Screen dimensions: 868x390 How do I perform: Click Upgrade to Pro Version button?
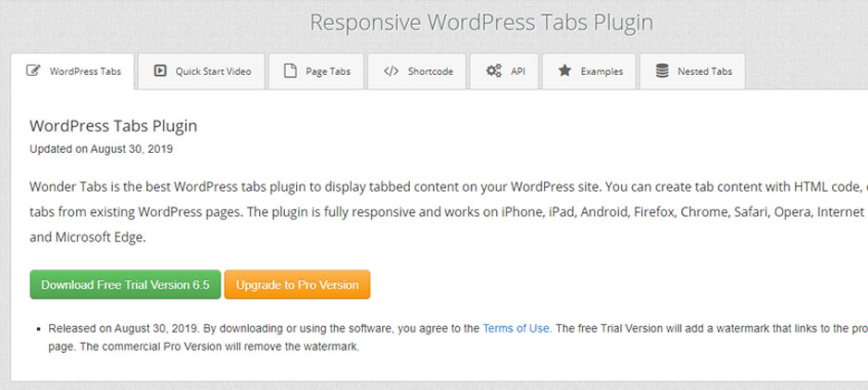click(x=297, y=284)
